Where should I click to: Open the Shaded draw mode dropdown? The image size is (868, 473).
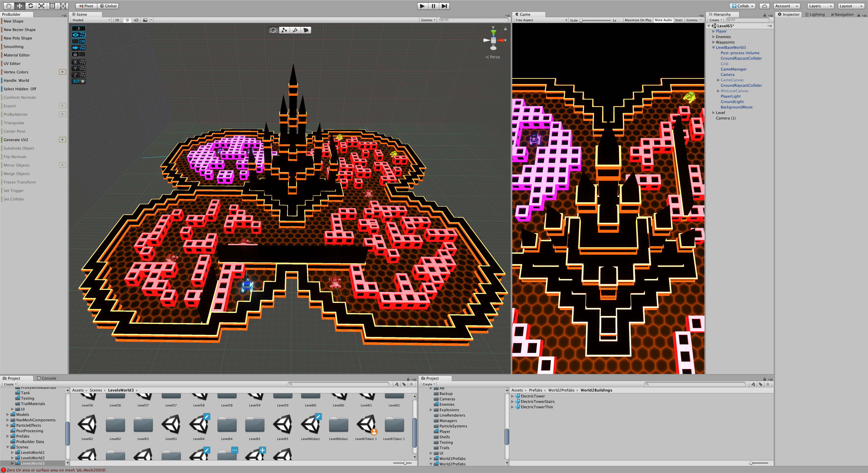91,20
